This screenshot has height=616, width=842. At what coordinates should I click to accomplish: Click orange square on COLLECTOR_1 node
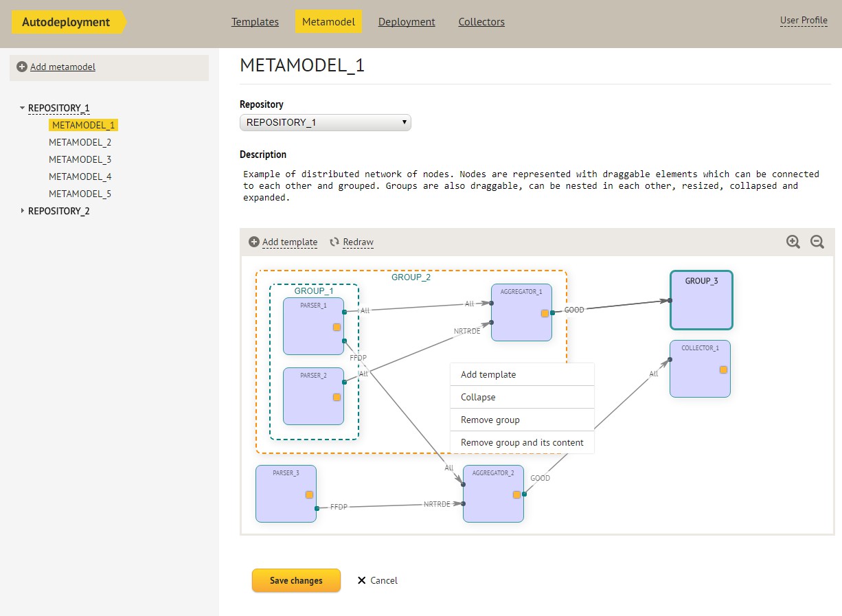723,369
